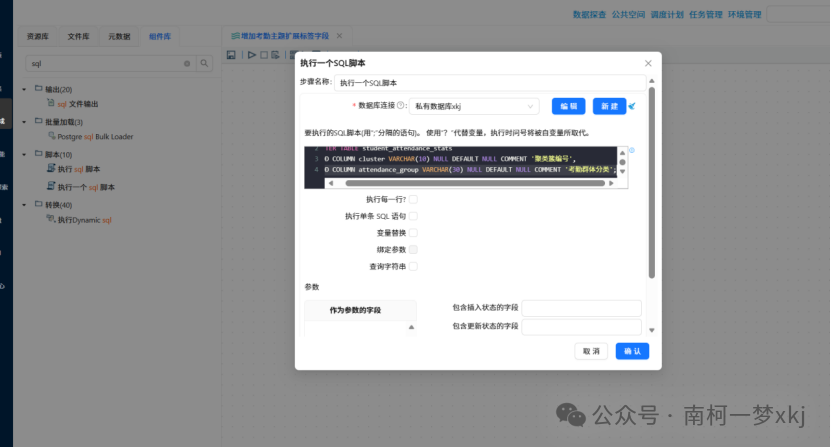Open 公共空间 in the top navigation
This screenshot has height=448, width=831.
628,14
